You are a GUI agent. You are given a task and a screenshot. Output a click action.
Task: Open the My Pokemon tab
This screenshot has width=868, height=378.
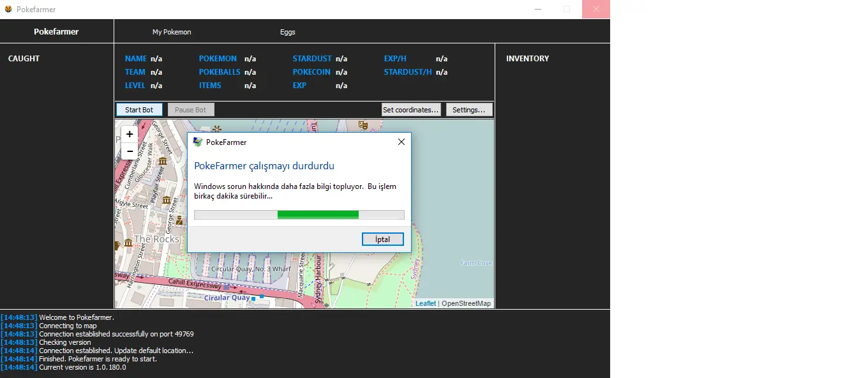point(172,32)
